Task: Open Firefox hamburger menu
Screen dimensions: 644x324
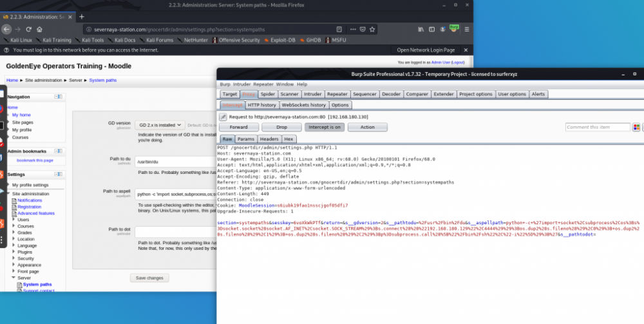Action: coord(466,29)
